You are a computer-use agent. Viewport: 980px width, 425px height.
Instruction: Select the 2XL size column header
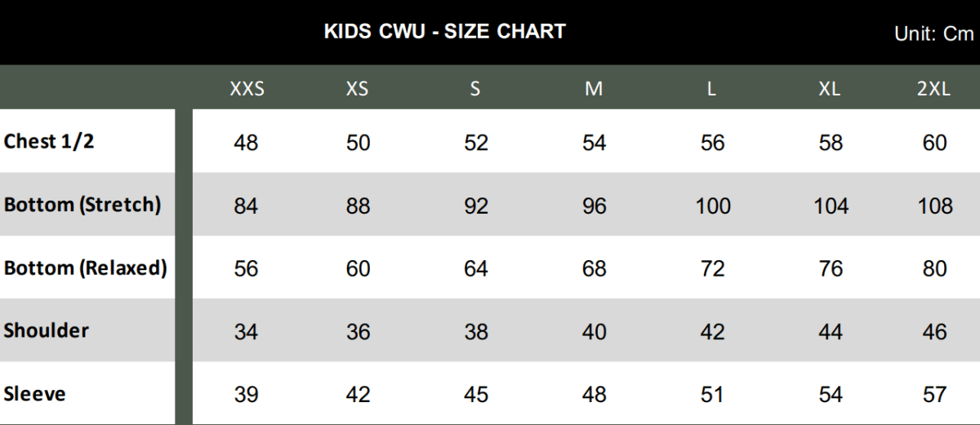coord(933,90)
